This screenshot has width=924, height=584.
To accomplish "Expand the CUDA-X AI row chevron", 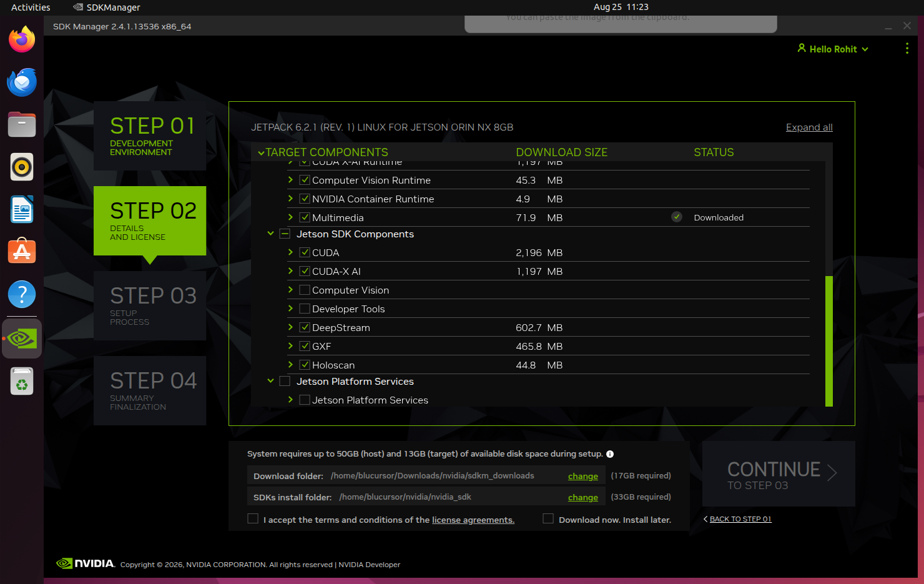I will coord(290,271).
